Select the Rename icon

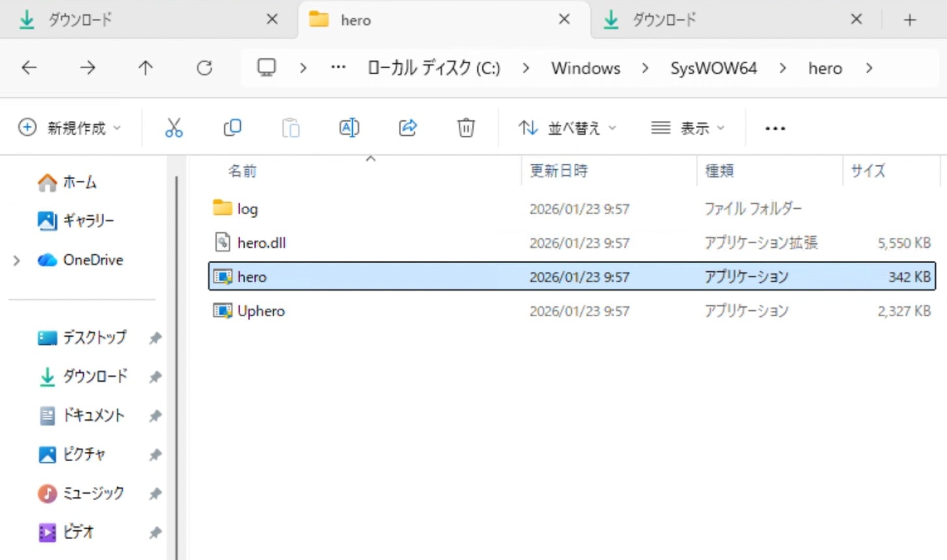349,127
